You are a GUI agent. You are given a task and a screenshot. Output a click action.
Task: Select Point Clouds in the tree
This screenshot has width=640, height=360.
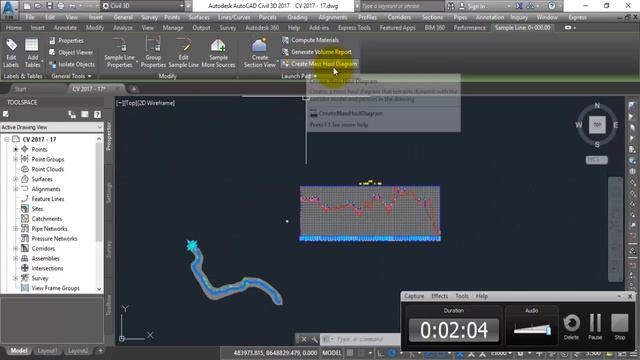[x=47, y=169]
